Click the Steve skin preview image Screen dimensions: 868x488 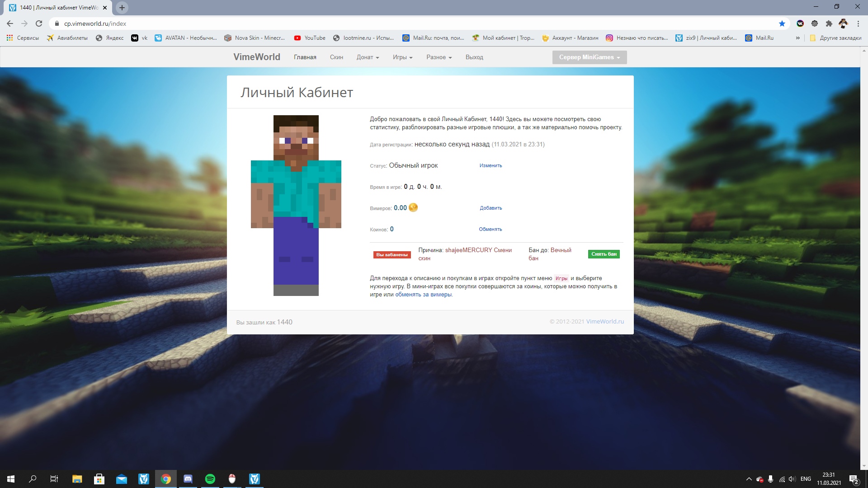[296, 206]
